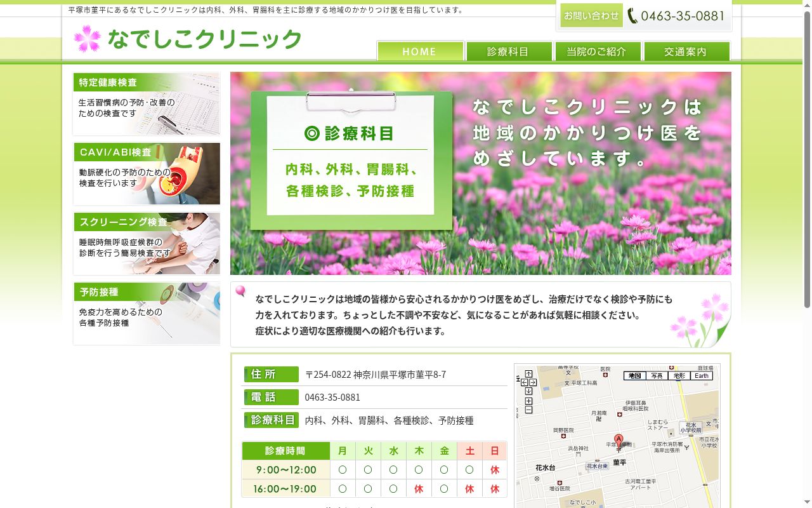
Task: Click the 木 column header in schedule
Action: [419, 451]
